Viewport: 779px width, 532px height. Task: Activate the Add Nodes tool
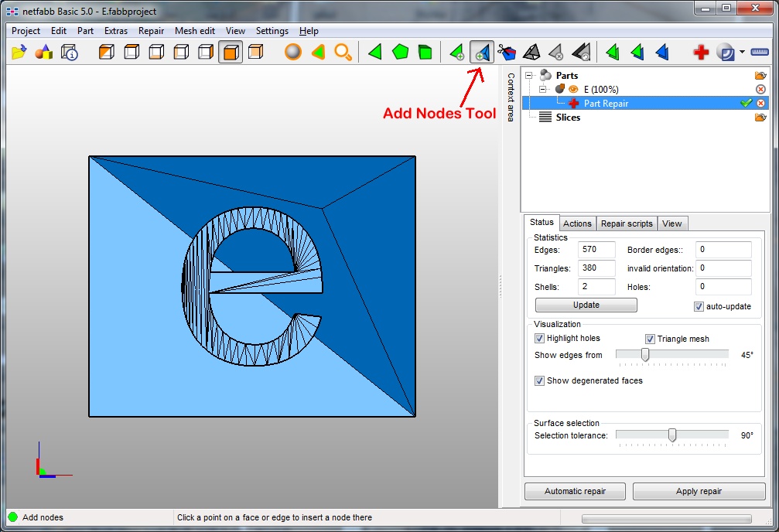coord(482,52)
